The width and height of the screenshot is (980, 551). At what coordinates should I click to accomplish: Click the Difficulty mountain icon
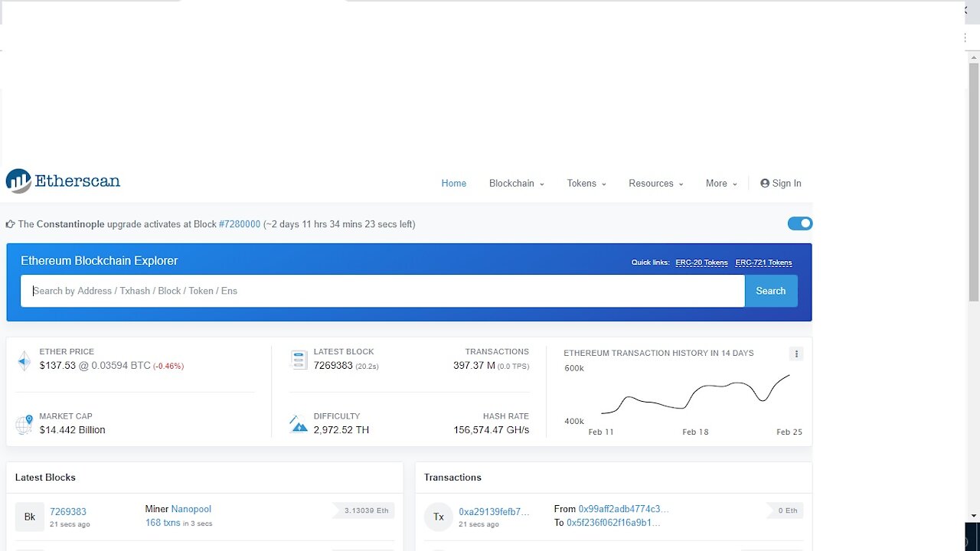(299, 424)
